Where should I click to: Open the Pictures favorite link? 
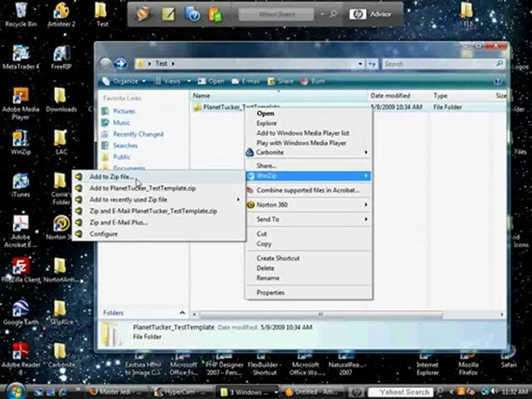point(124,111)
